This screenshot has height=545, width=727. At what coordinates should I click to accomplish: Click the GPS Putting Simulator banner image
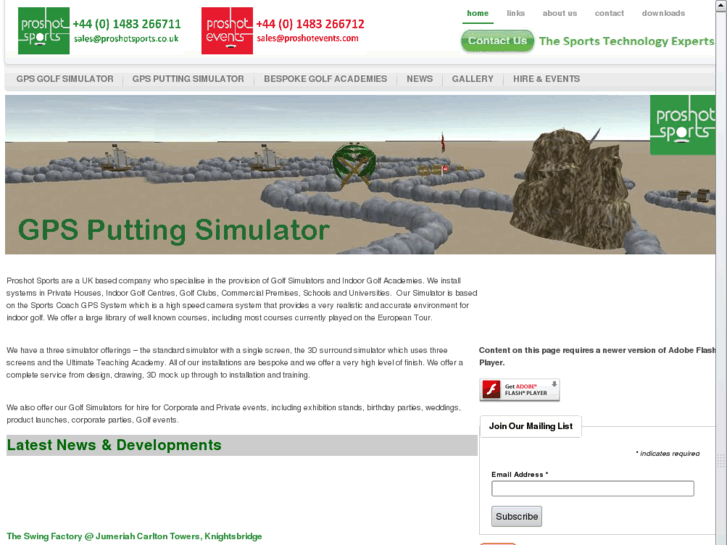point(360,174)
